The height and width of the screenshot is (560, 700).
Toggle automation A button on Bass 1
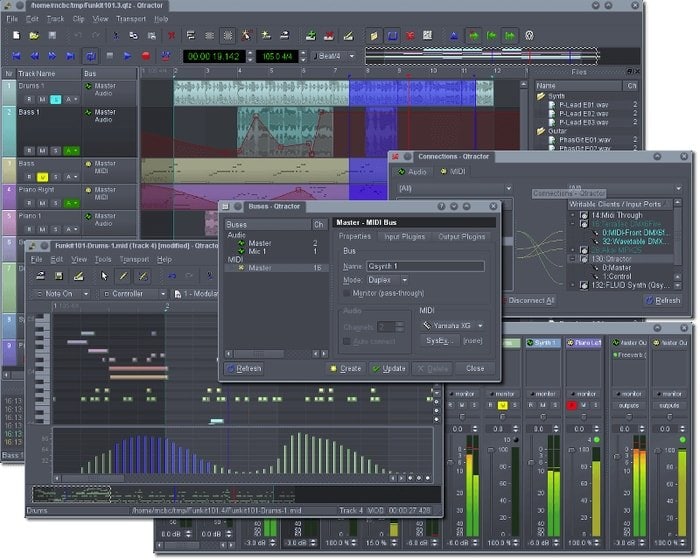coord(71,151)
